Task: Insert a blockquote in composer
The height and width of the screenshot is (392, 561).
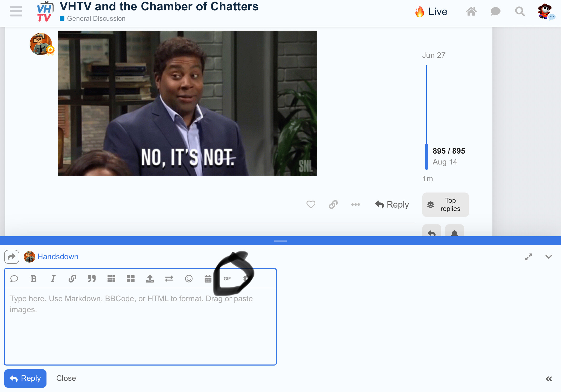Action: (x=92, y=279)
